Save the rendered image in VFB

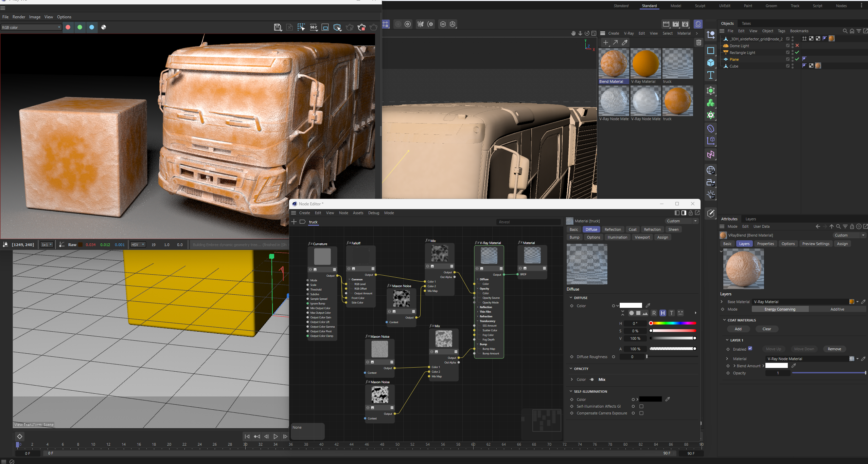[x=278, y=27]
